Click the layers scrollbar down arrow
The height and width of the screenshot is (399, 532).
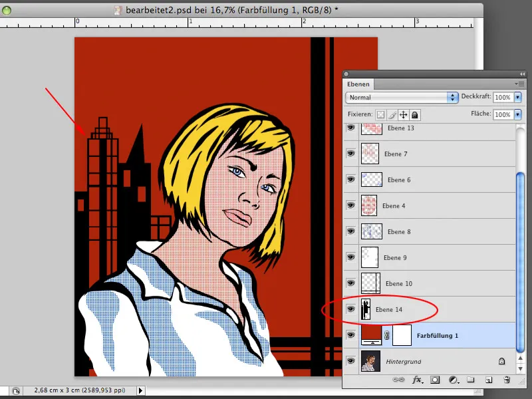pyautogui.click(x=521, y=368)
